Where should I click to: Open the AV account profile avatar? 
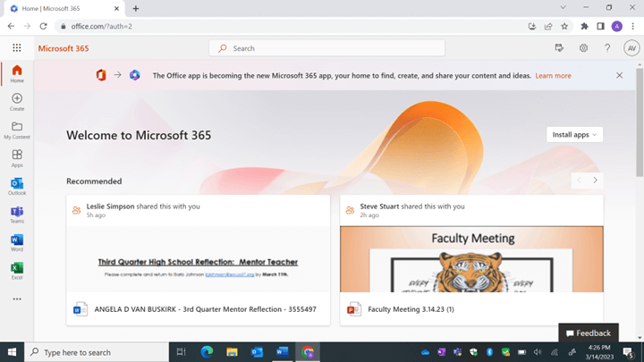pyautogui.click(x=631, y=48)
